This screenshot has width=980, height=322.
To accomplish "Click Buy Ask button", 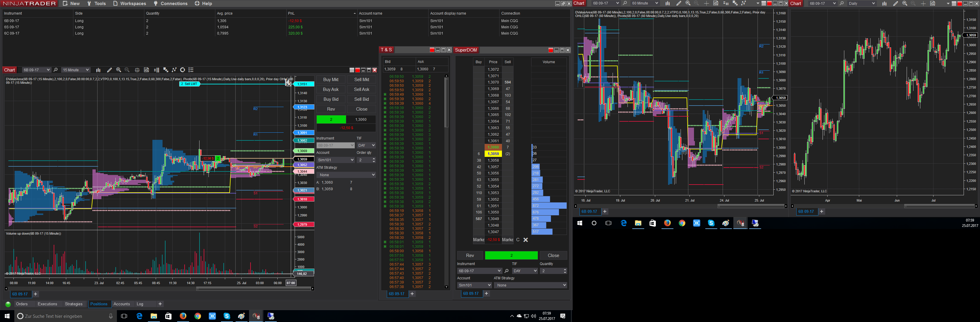I will (x=331, y=89).
